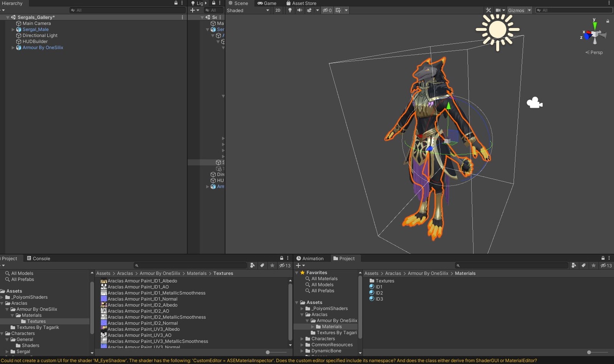
Task: Toggle scene lighting lightbulb icon
Action: pos(290,10)
